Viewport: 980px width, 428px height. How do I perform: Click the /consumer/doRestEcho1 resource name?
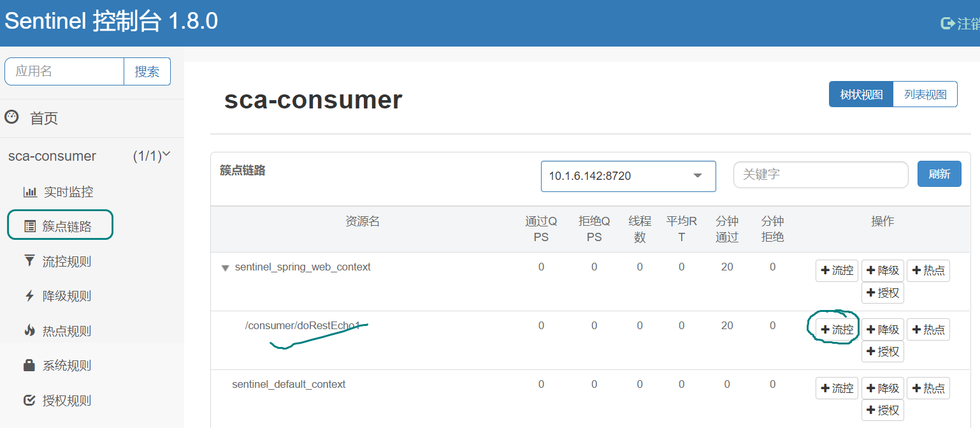pyautogui.click(x=303, y=326)
